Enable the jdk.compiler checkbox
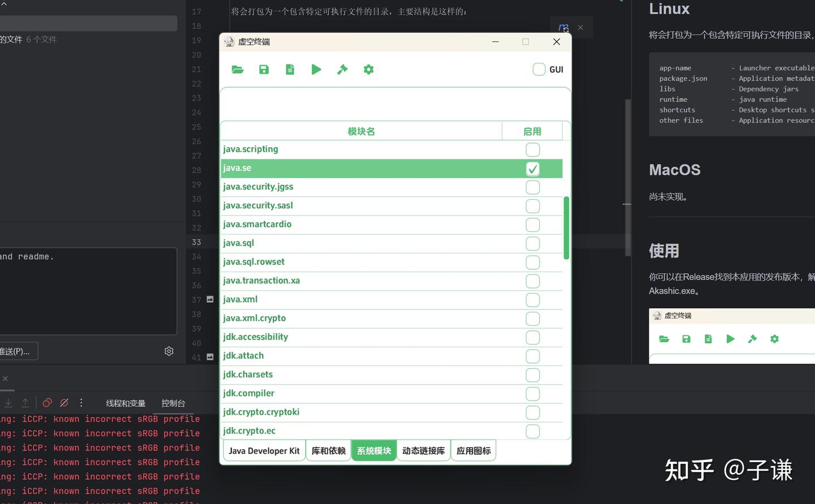The width and height of the screenshot is (815, 504). point(533,394)
